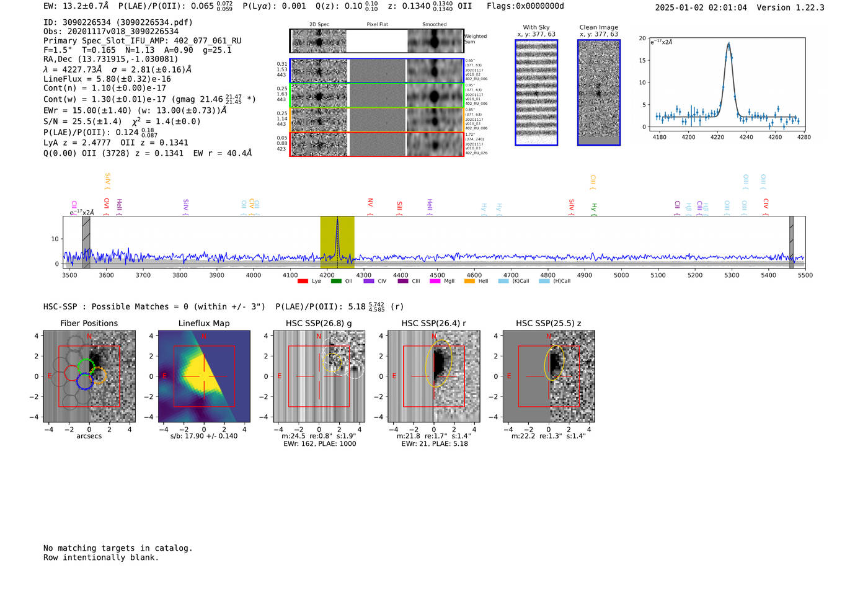
Task: Click the red CIV marker near 5400
Action: point(766,207)
